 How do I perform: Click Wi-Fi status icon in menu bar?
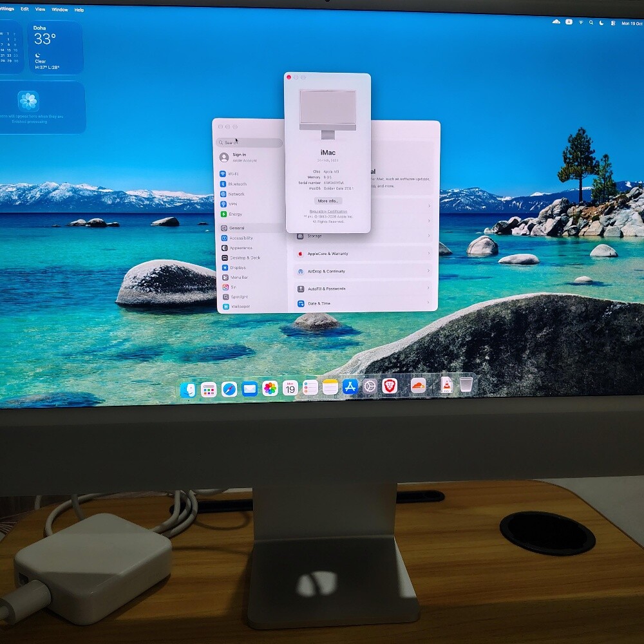point(581,23)
